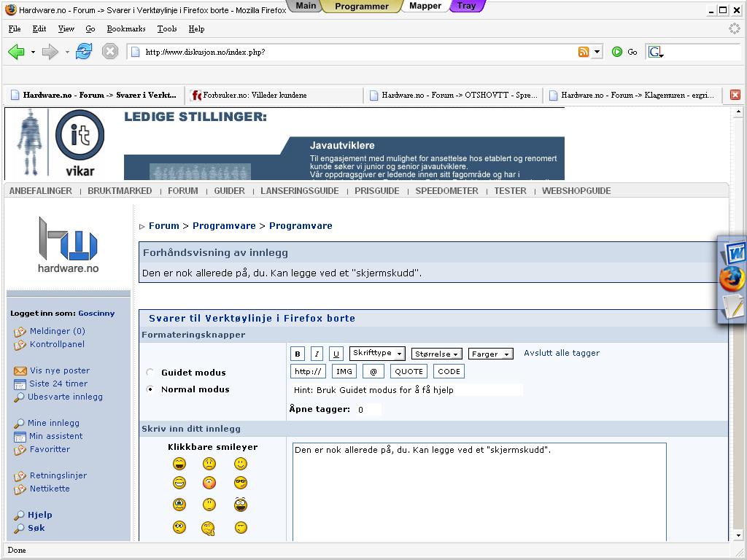The height and width of the screenshot is (560, 747).
Task: Click the orange RSS feed icon
Action: (x=583, y=52)
